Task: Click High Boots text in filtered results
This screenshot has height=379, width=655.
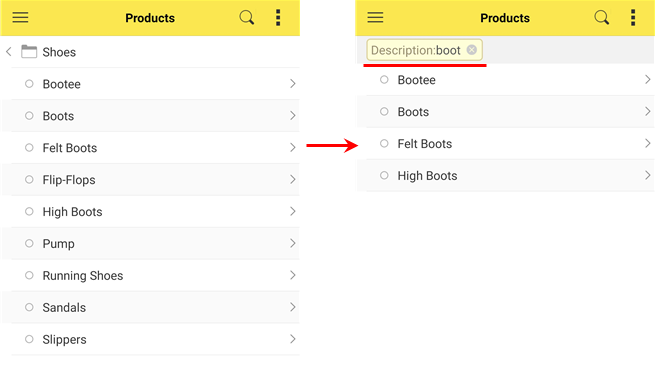Action: click(427, 176)
